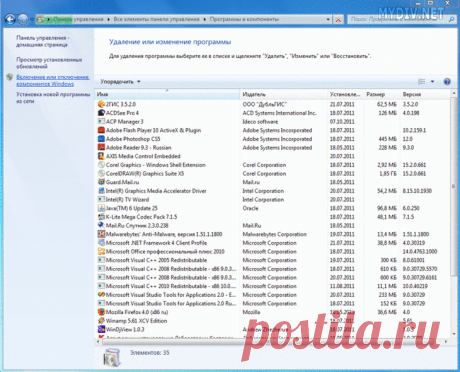Click Oracle publisher cell
This screenshot has height=372, width=460.
click(x=250, y=208)
